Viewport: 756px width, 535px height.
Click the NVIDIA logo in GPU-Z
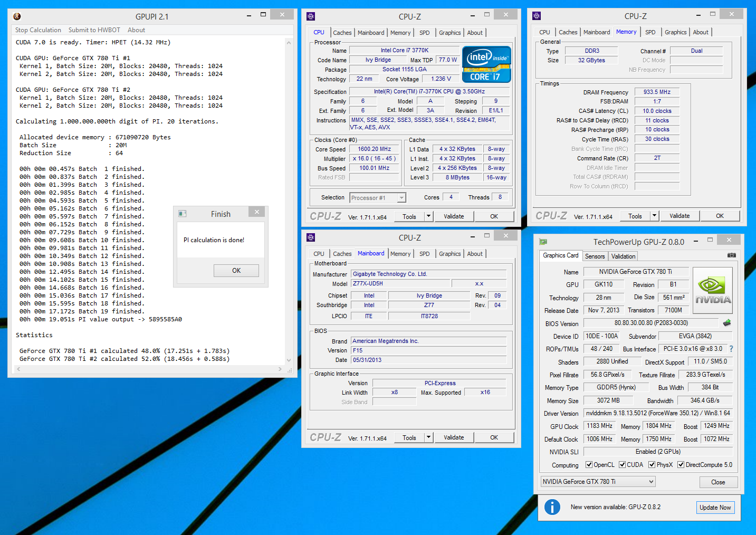(712, 291)
